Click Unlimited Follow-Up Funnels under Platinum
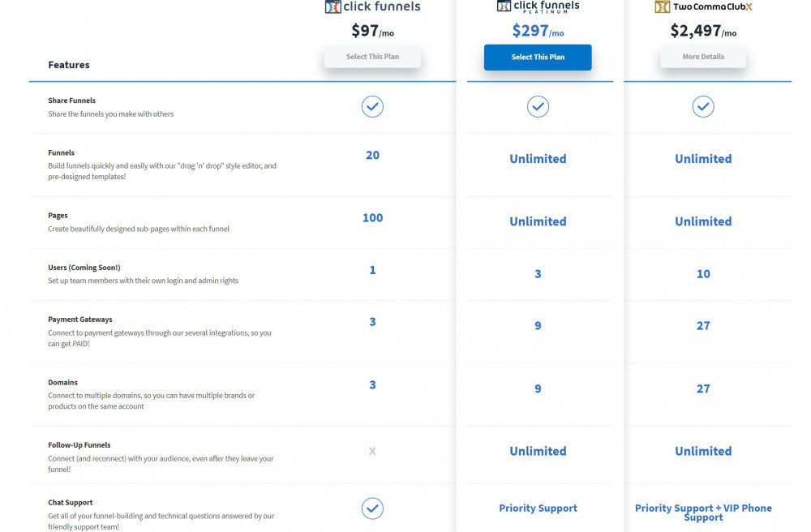Screen dimensions: 811x532 tap(538, 451)
